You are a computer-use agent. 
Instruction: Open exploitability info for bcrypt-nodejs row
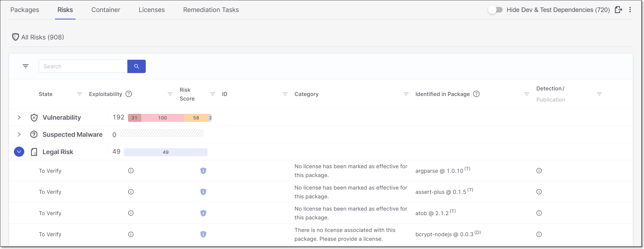(131, 234)
